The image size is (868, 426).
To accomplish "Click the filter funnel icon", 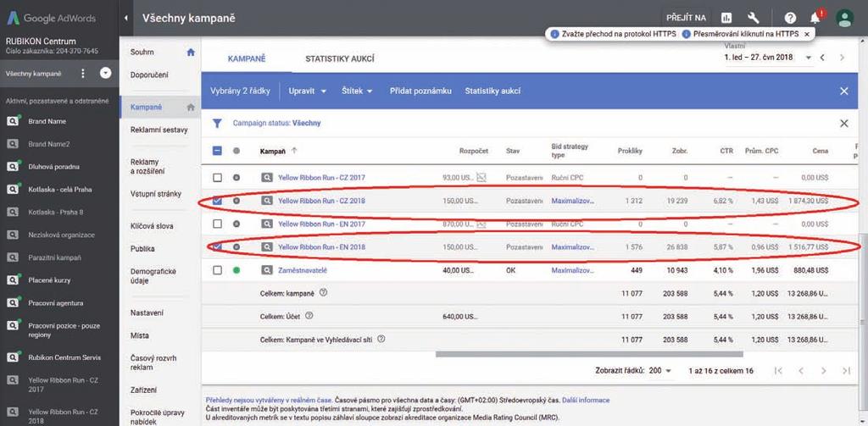I will point(217,124).
